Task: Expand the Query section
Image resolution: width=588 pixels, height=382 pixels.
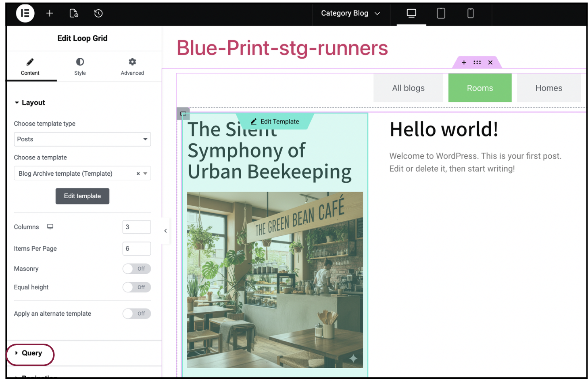Action: [31, 353]
